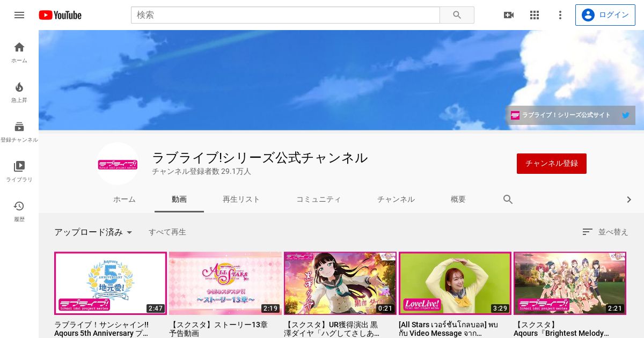Click title ラブライブ！サンシャイン!! Aqours 5th Anniversary

[102, 329]
